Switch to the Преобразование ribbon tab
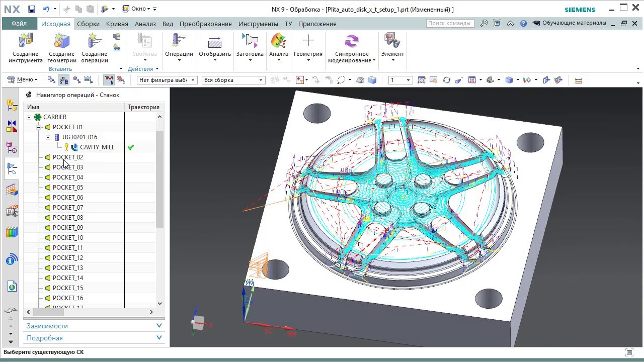This screenshot has width=644, height=362. point(205,24)
